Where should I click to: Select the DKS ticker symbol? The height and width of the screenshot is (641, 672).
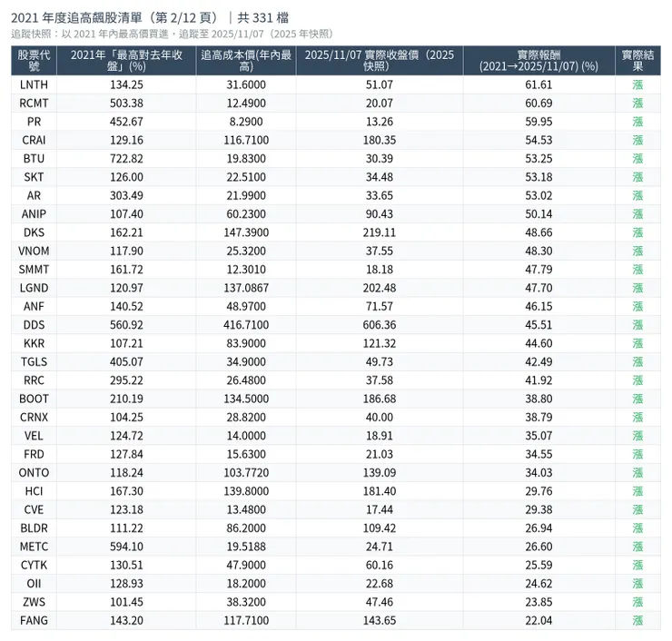point(34,232)
